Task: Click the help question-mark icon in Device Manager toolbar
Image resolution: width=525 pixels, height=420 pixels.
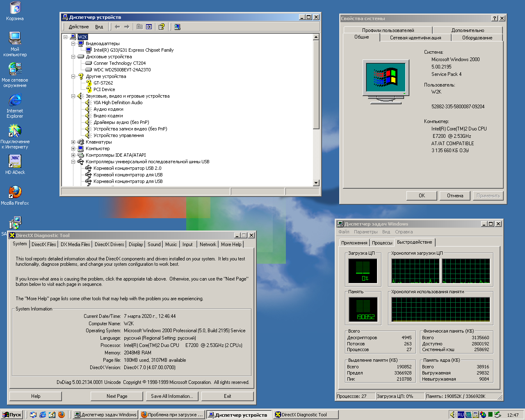Action: pos(162,27)
